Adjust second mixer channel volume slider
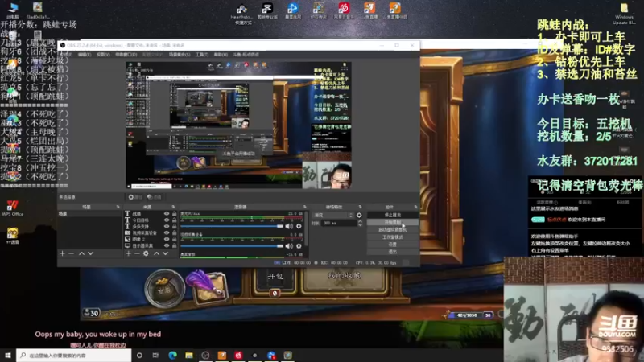This screenshot has height=362, width=644. pyautogui.click(x=232, y=246)
